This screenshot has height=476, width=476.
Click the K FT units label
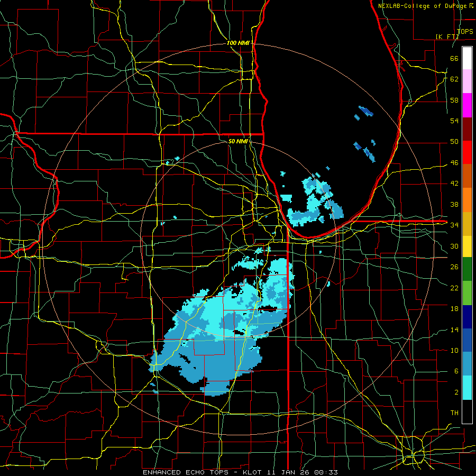(x=447, y=36)
